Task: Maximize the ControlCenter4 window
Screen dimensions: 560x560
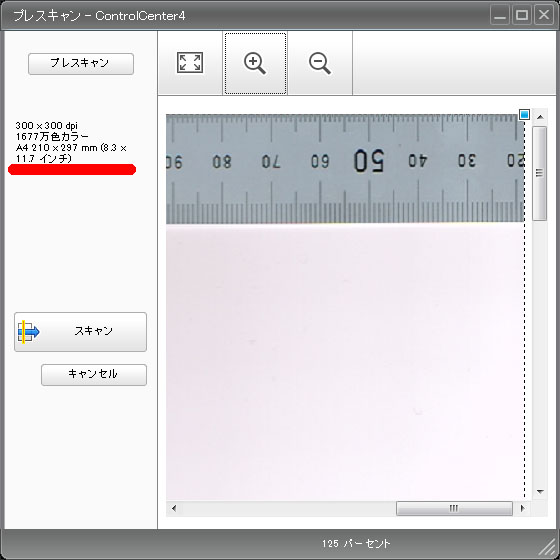Action: tap(522, 15)
